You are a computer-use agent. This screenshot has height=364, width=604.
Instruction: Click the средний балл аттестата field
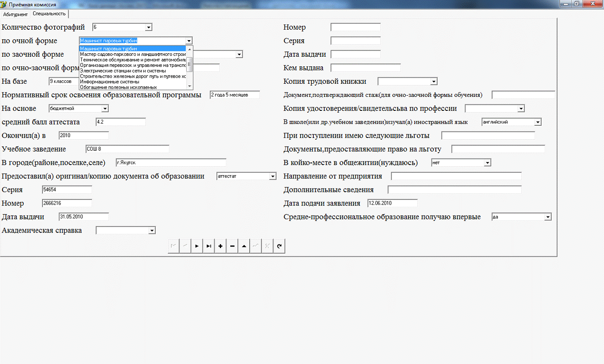pos(121,122)
